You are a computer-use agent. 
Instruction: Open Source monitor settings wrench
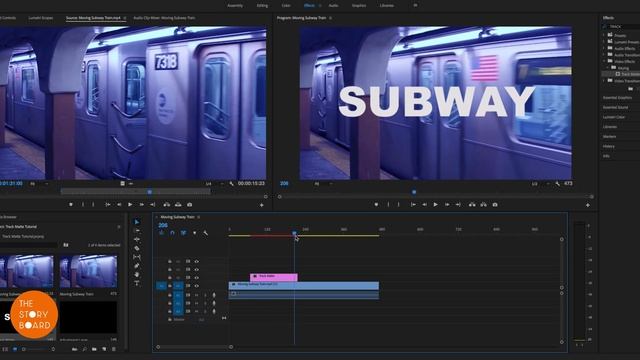(x=231, y=184)
